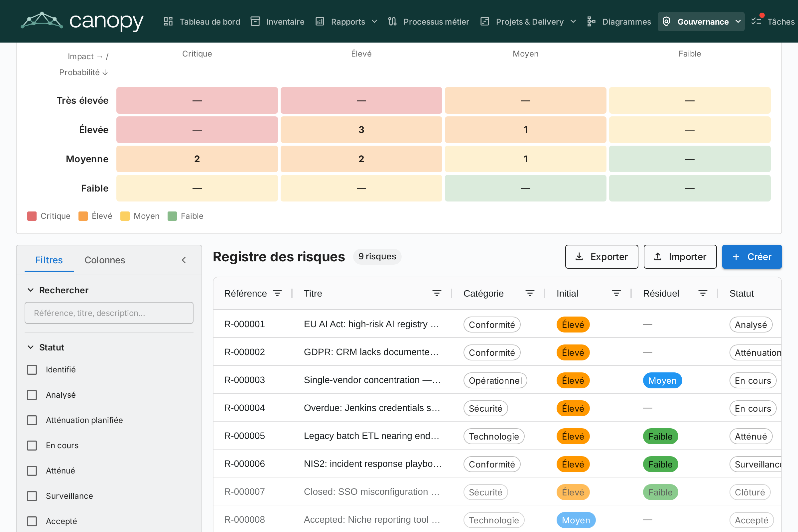Open the Référence column filter icon
Image resolution: width=798 pixels, height=532 pixels.
277,294
